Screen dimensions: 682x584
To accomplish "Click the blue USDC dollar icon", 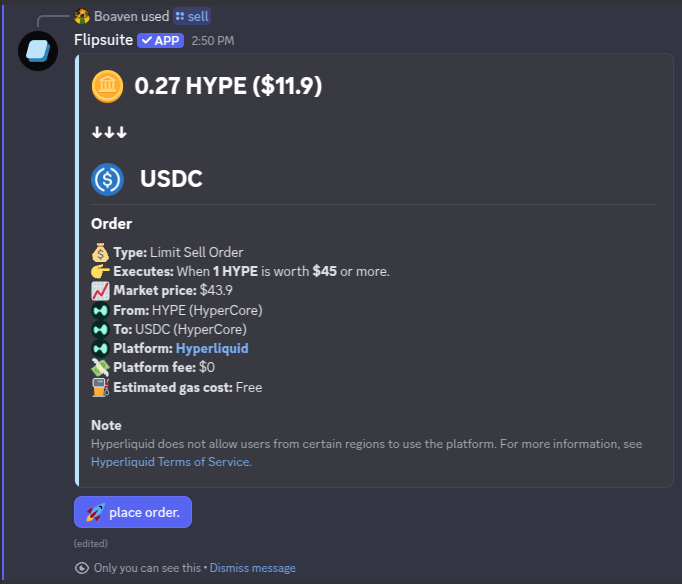I will [x=107, y=179].
